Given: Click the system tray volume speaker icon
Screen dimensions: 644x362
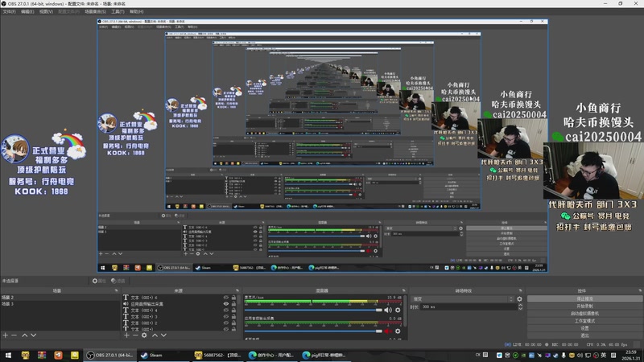Looking at the screenshot, I should click(x=580, y=356).
